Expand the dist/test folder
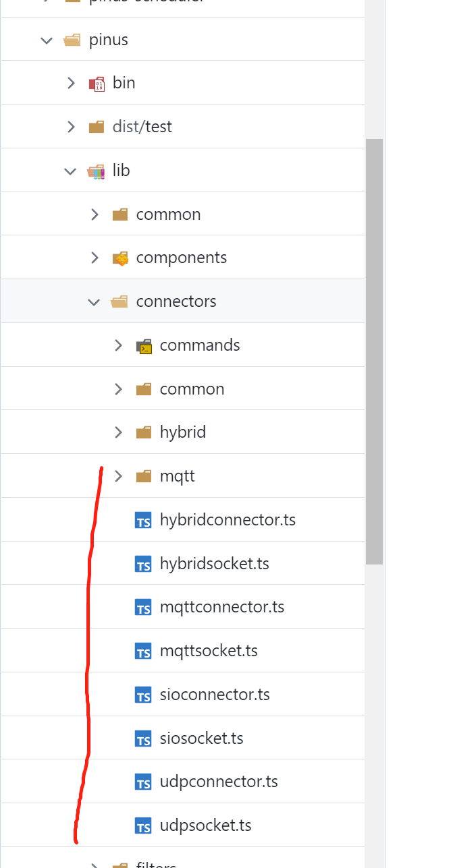Viewport: 453px width, 868px height. [71, 126]
